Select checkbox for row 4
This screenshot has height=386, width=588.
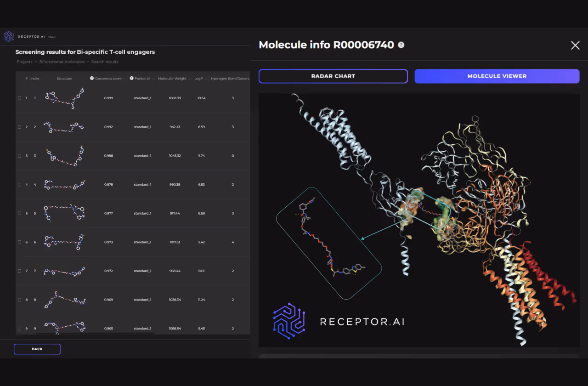pos(19,185)
